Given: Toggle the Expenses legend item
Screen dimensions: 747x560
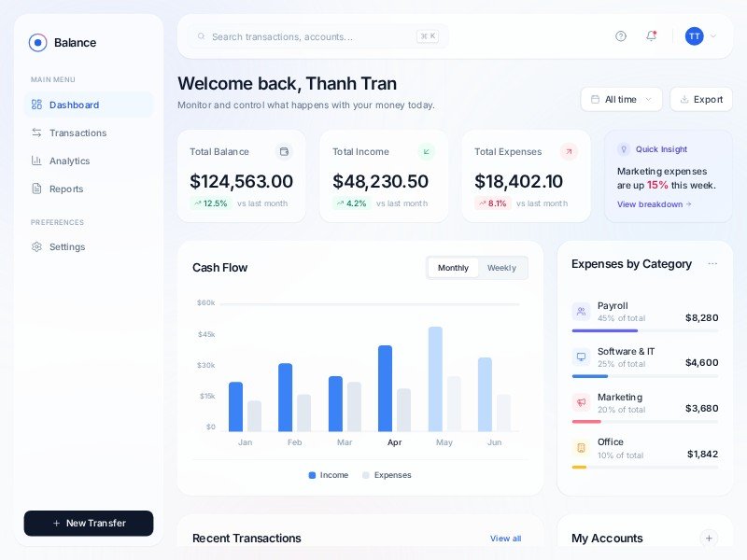Looking at the screenshot, I should pos(387,475).
